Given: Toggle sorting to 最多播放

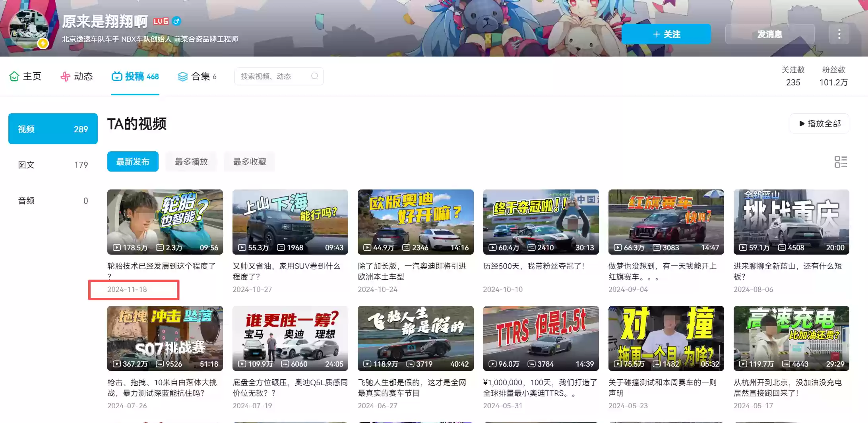Looking at the screenshot, I should click(191, 162).
